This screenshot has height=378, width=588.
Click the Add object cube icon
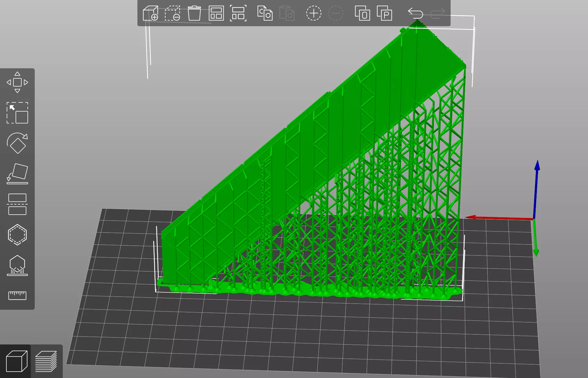click(151, 13)
